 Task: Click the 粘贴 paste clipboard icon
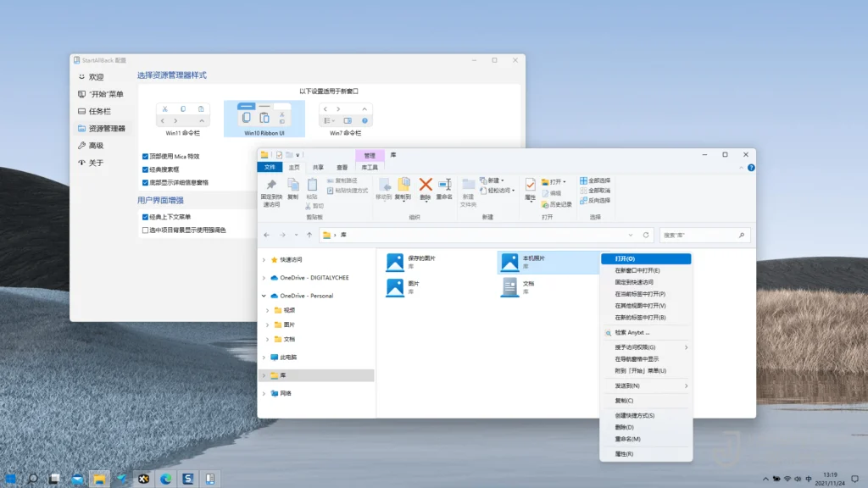pos(312,185)
